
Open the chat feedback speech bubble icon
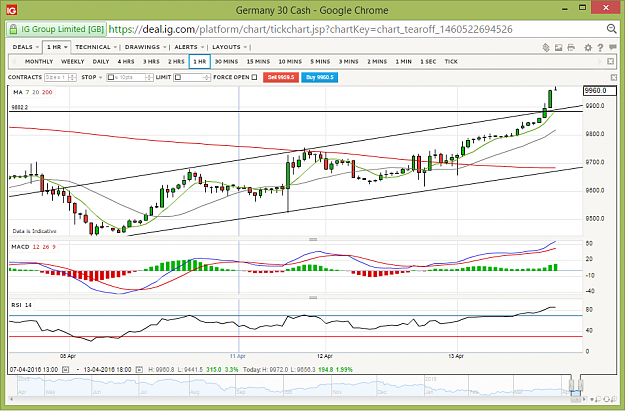click(x=613, y=47)
